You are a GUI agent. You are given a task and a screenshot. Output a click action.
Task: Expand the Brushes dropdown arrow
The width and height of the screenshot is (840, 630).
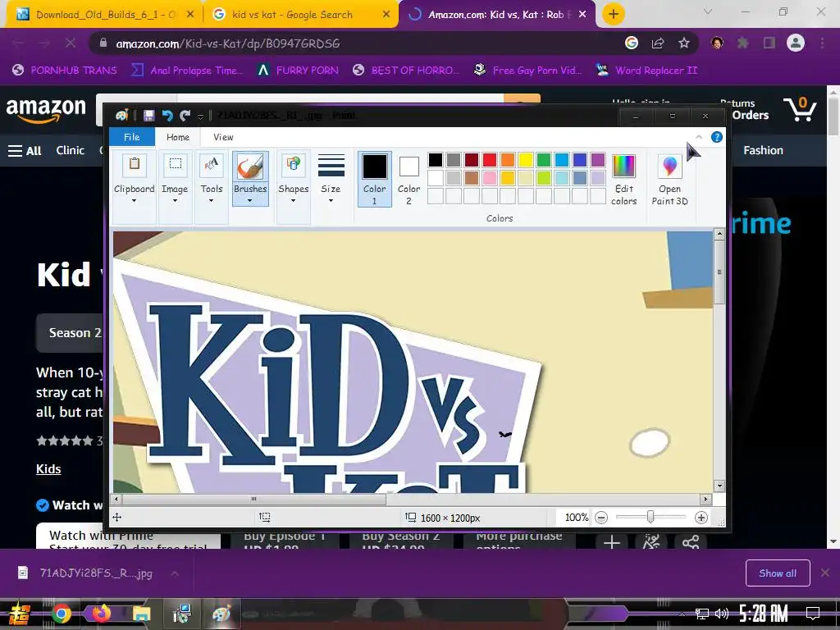tap(250, 201)
